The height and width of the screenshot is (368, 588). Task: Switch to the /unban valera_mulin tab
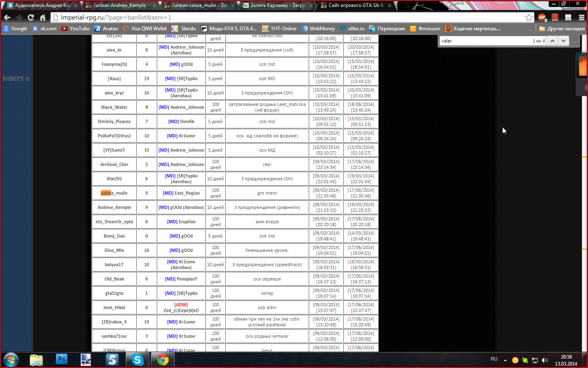click(198, 5)
